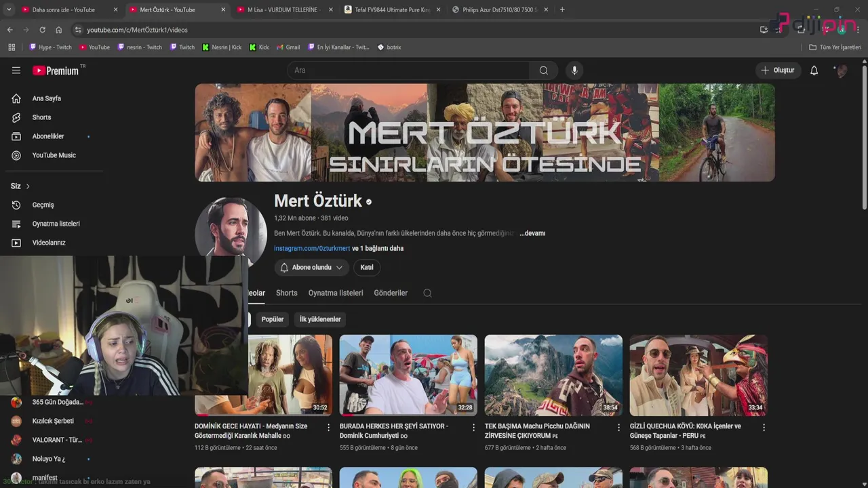Open Oynatma listeleri in sidebar

tap(56, 224)
